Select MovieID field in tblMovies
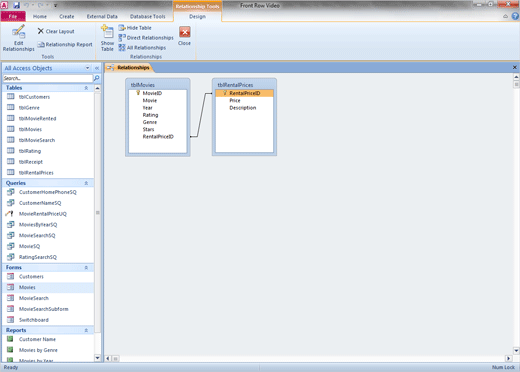The height and width of the screenshot is (372, 520). coord(152,93)
